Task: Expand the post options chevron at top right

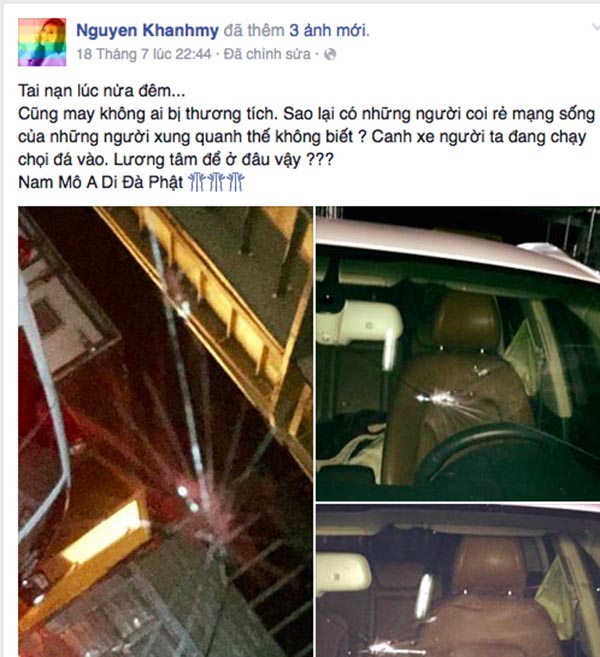Action: point(595,28)
